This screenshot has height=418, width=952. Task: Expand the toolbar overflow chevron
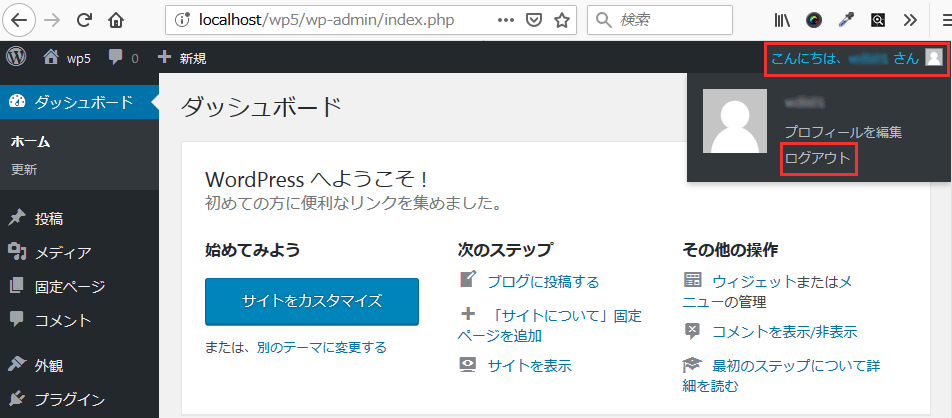pos(909,20)
